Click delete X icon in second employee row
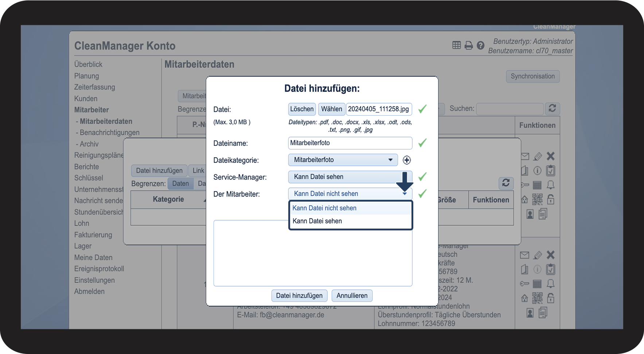The height and width of the screenshot is (354, 644). coord(551,255)
